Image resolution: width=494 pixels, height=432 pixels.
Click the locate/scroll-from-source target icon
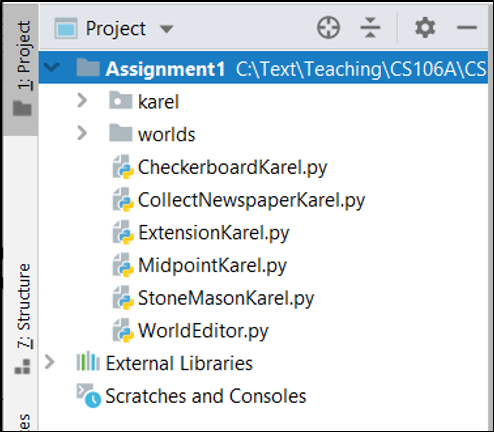pos(328,27)
